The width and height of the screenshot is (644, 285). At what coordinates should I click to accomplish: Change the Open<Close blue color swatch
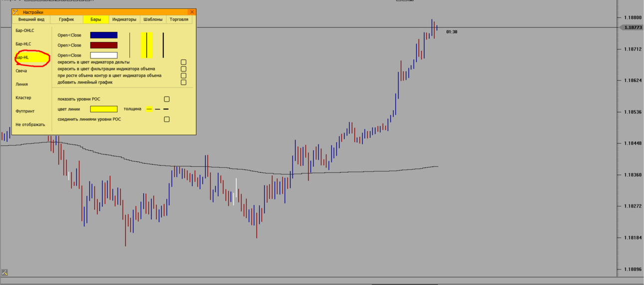pyautogui.click(x=104, y=35)
